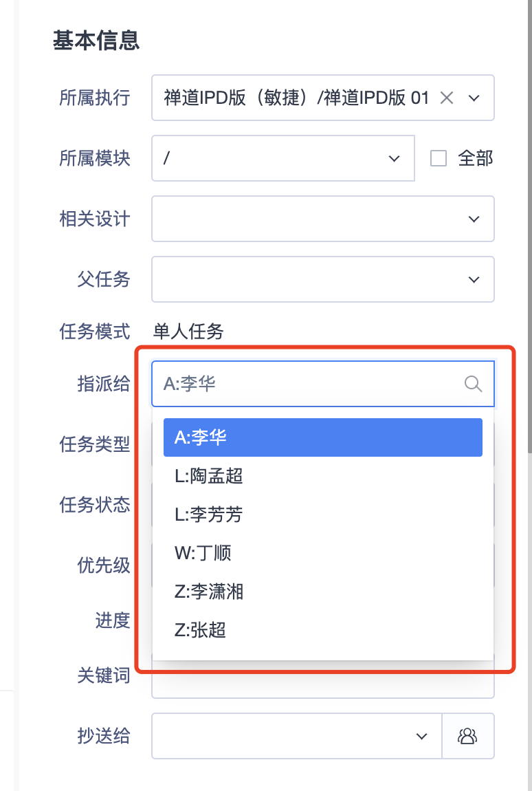Choose L:陶孟超 in the dropdown list
The height and width of the screenshot is (791, 532).
[x=323, y=476]
